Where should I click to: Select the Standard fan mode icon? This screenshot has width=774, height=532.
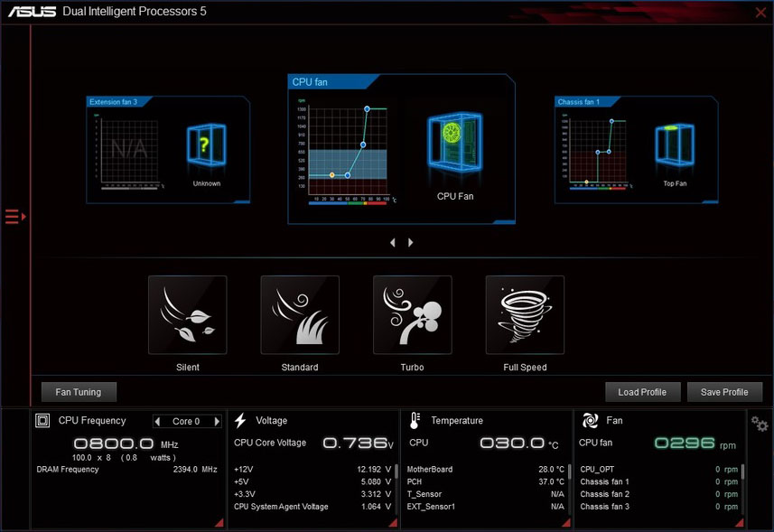click(x=300, y=315)
